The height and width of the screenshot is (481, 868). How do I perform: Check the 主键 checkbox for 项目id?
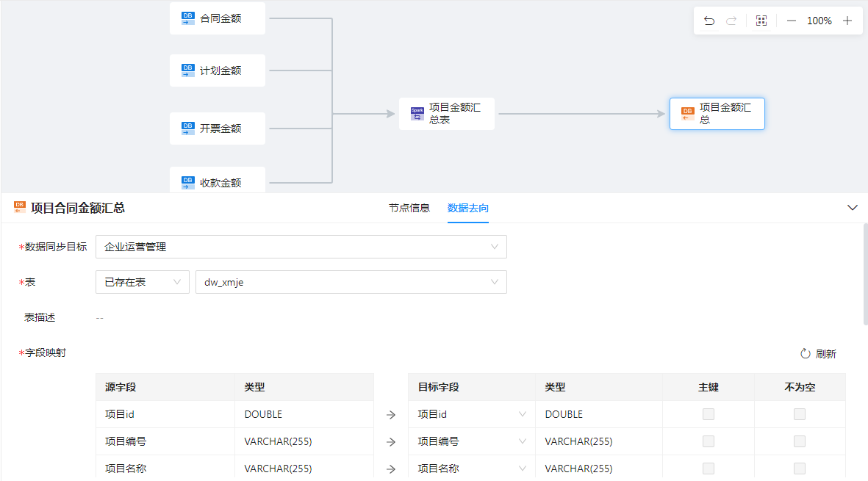[708, 414]
